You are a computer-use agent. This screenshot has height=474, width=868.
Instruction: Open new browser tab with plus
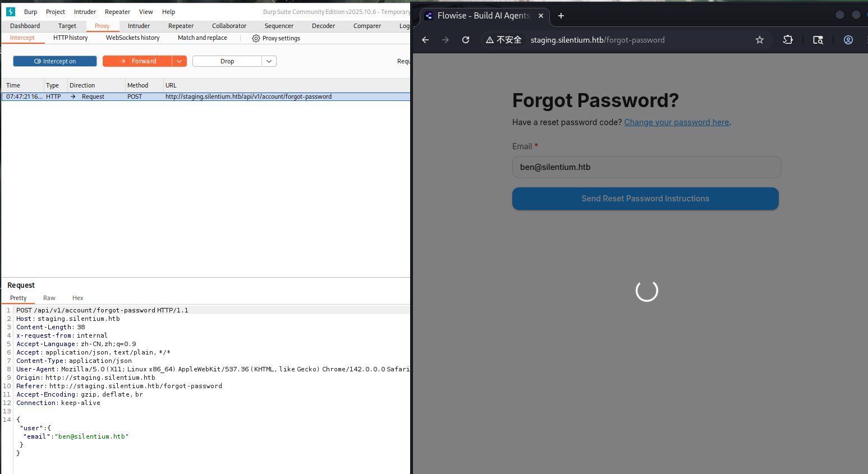click(561, 16)
